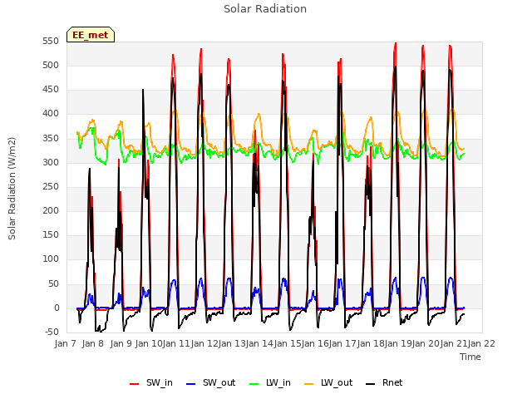Click the green LW_in legend color marker
Screen dimensions: 532x399
pyautogui.click(x=254, y=384)
